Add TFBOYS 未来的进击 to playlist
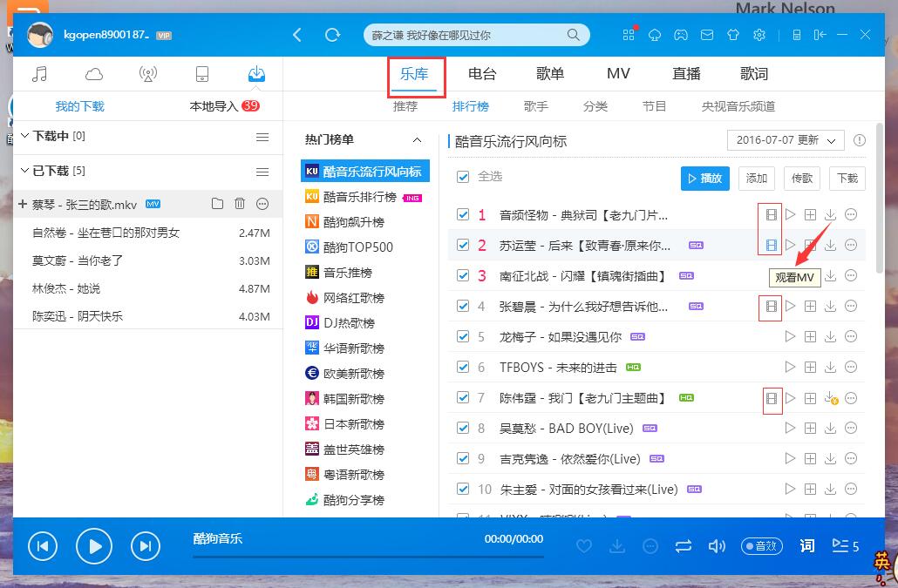This screenshot has width=898, height=588. [810, 367]
